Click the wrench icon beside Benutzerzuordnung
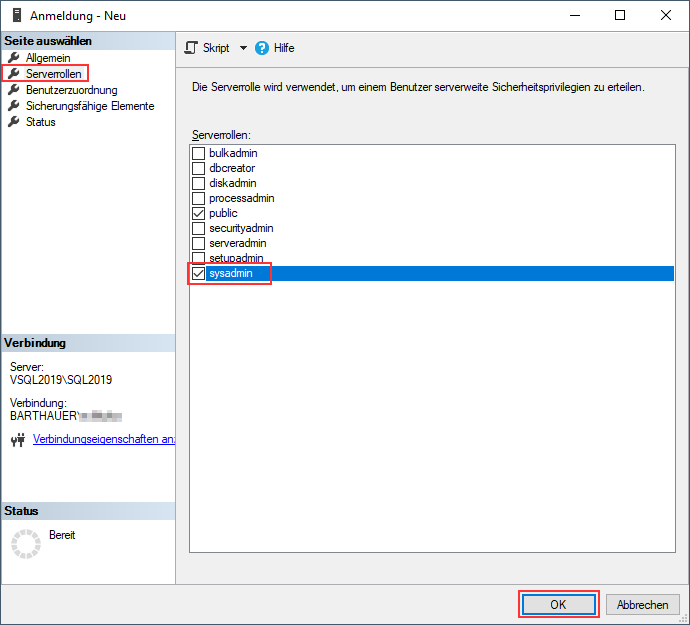The image size is (690, 625). [14, 90]
